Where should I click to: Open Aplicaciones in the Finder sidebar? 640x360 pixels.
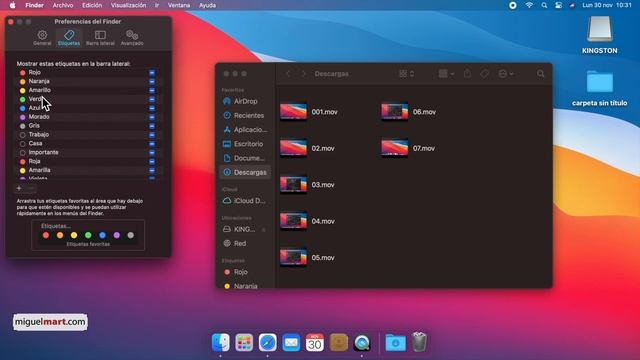[245, 130]
